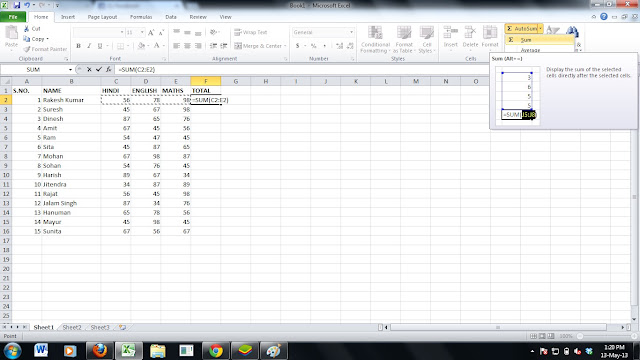Open Format as Table gallery
Screen dimensions: 640x360
click(404, 39)
